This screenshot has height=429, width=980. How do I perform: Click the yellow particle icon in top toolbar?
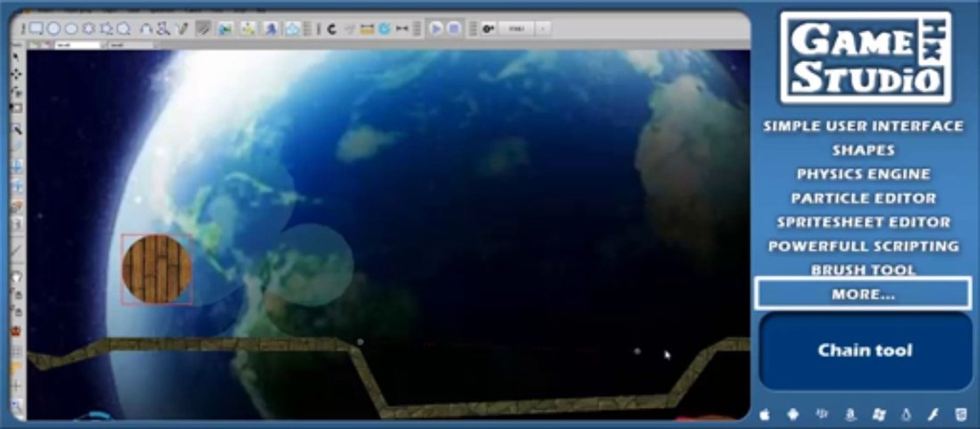pos(248,29)
